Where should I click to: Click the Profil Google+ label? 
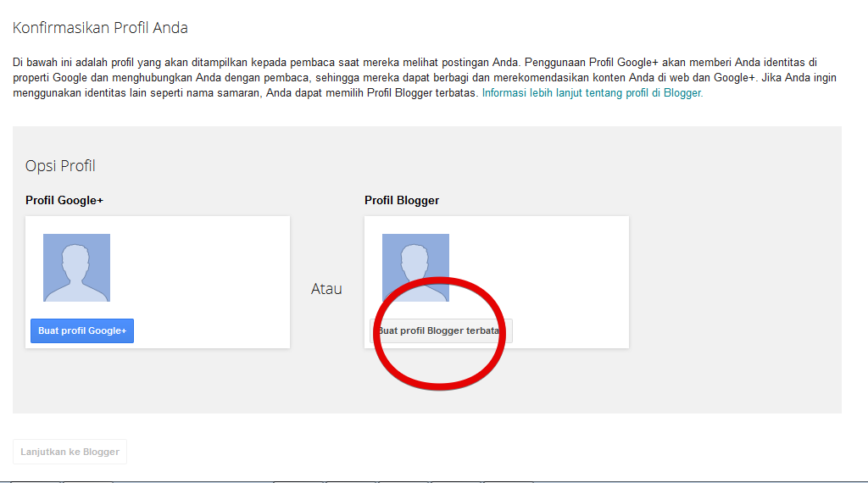coord(64,200)
